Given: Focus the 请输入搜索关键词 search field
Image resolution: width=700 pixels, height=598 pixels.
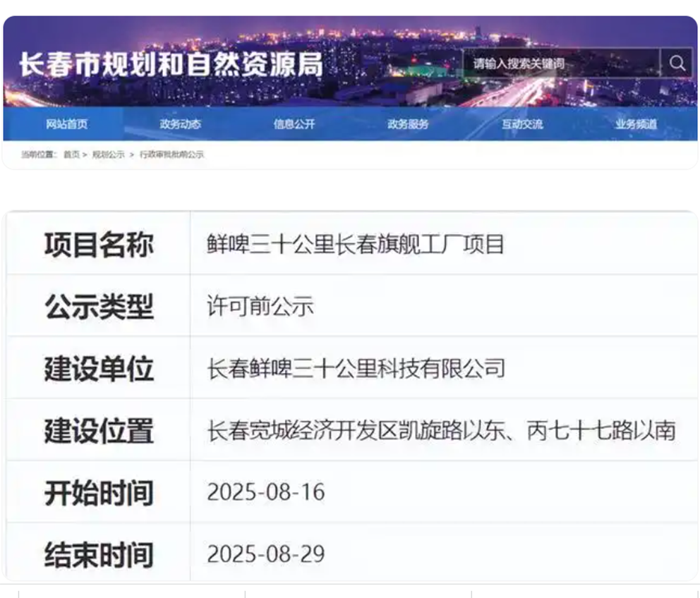Looking at the screenshot, I should pos(561,63).
